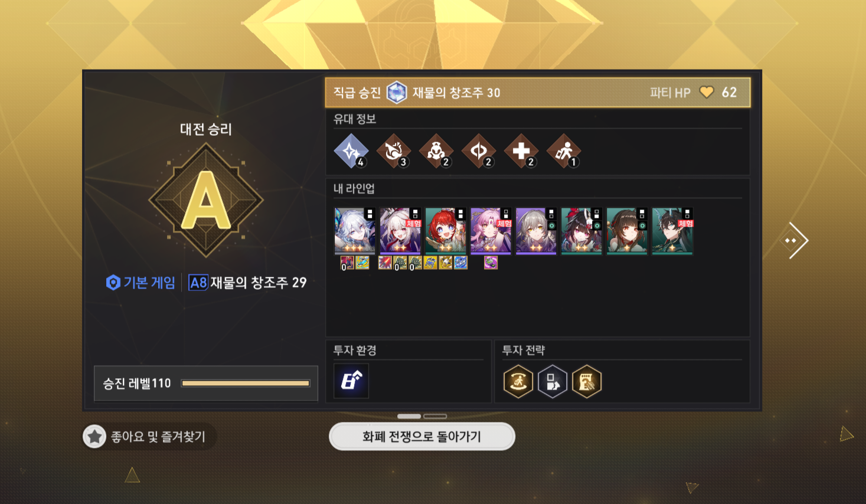Image resolution: width=866 pixels, height=504 pixels.
Task: Click the star icon for 좋아요 및 즐겨찾기
Action: pos(94,437)
